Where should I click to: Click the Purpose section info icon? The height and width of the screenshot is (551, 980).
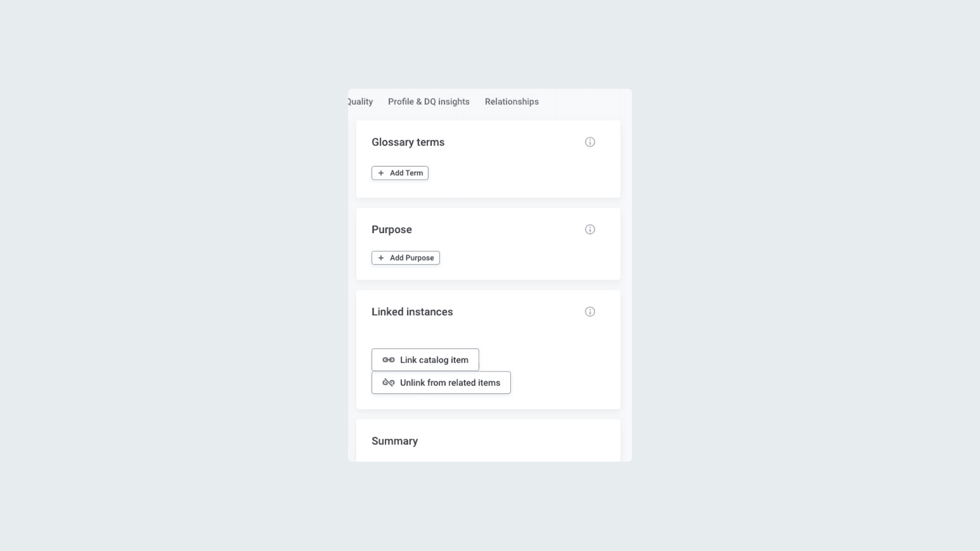click(590, 230)
